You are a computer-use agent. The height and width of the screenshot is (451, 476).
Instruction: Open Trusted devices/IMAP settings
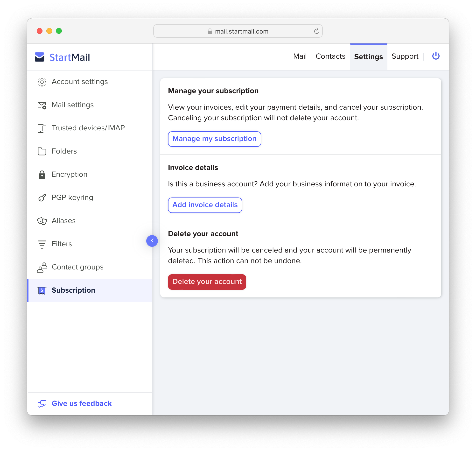(90, 128)
